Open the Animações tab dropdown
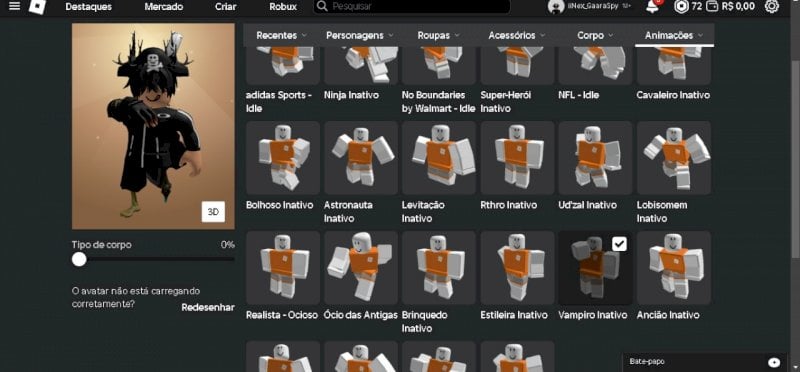 click(x=674, y=35)
